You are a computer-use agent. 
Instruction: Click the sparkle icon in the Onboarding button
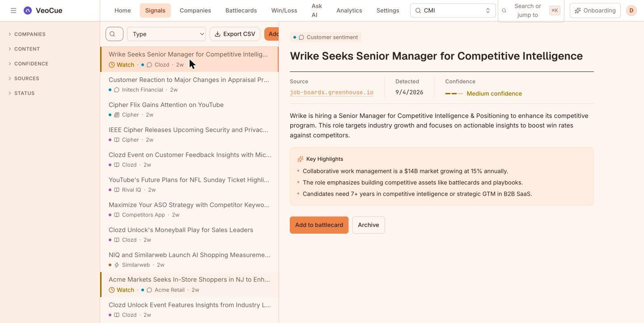point(578,10)
